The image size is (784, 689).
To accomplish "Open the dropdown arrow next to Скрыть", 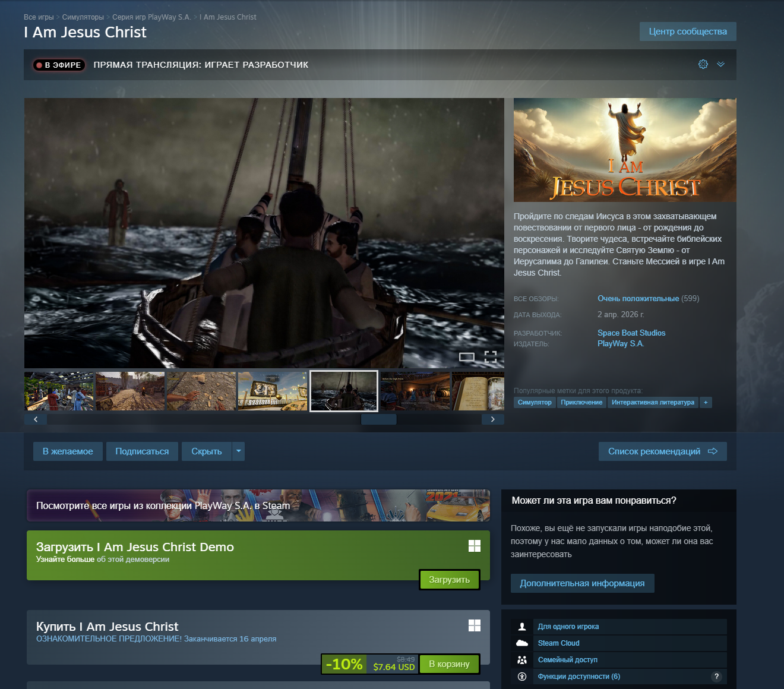I will point(238,451).
